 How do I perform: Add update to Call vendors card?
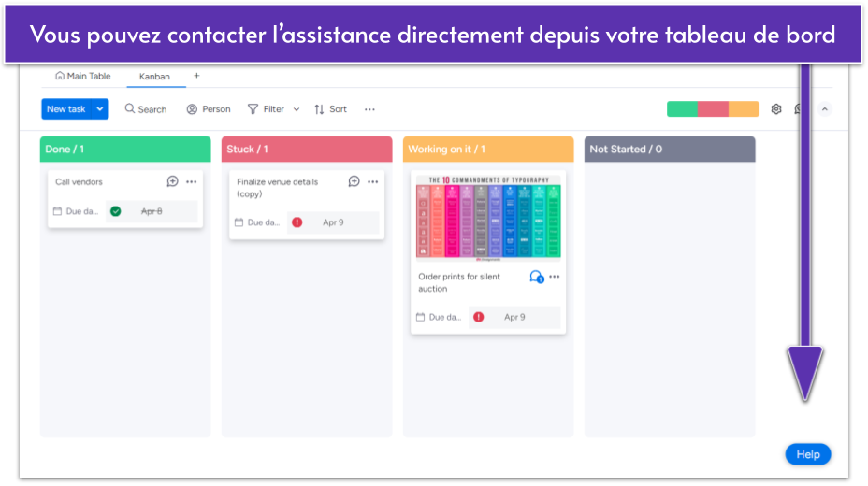click(x=173, y=181)
